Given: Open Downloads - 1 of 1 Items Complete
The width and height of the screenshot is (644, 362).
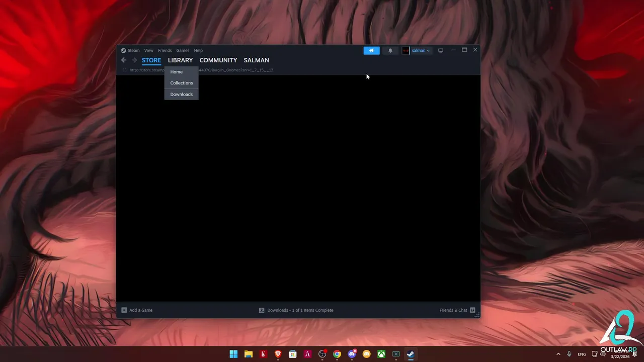Looking at the screenshot, I should click(300, 310).
